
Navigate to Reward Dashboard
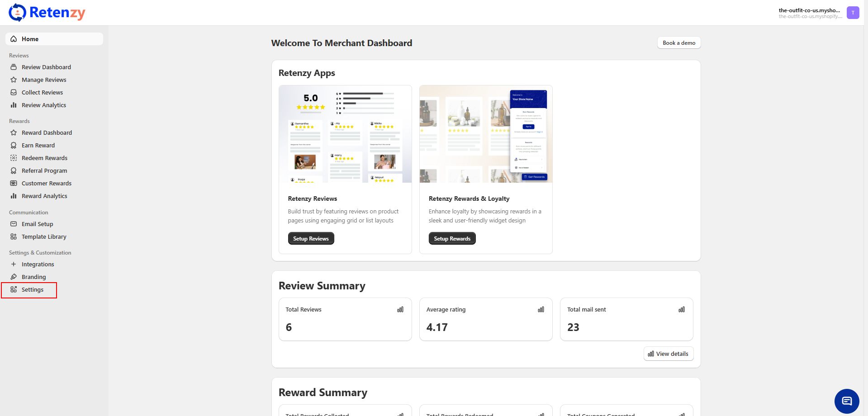tap(54, 132)
